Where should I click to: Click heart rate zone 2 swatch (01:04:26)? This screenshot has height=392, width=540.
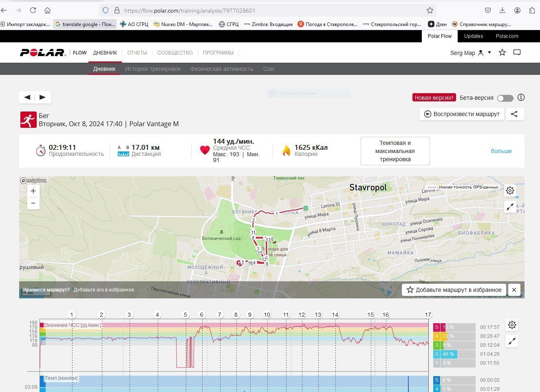pyautogui.click(x=437, y=354)
